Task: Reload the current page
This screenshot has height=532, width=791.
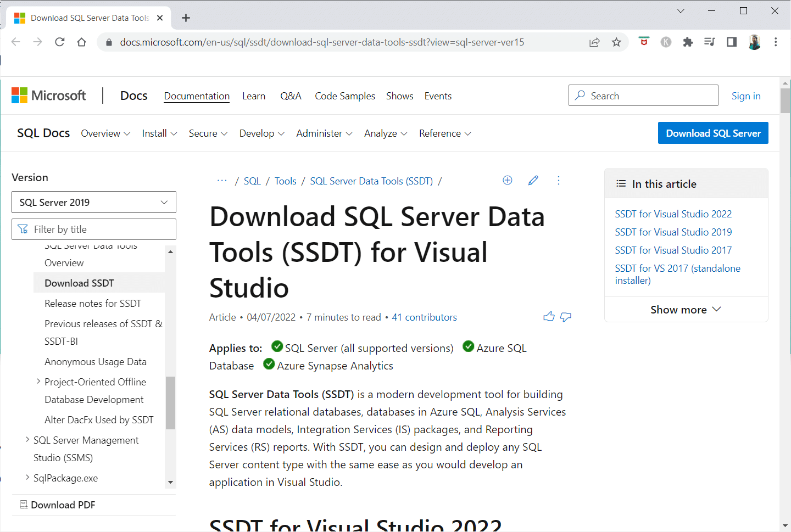Action: coord(59,42)
